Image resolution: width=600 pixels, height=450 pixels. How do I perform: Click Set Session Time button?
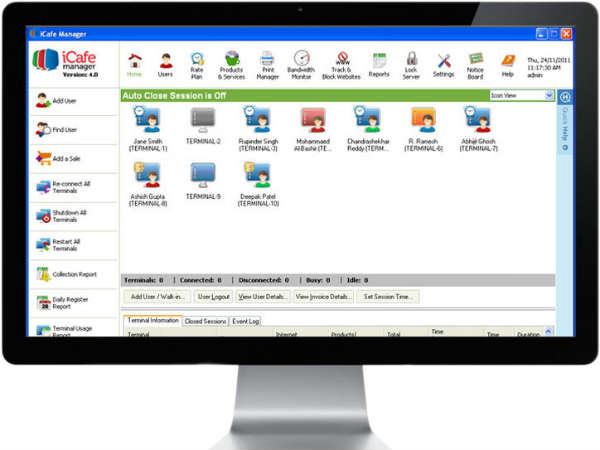coord(388,297)
